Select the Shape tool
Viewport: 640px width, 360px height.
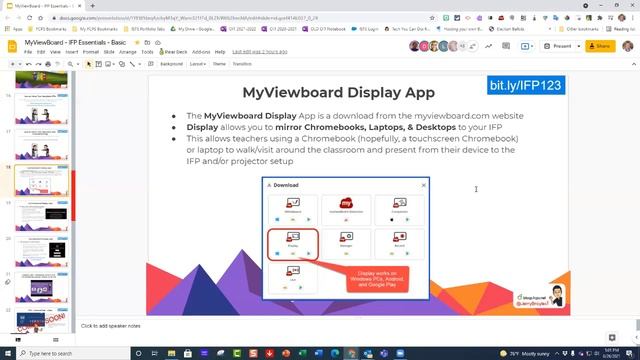(x=122, y=64)
